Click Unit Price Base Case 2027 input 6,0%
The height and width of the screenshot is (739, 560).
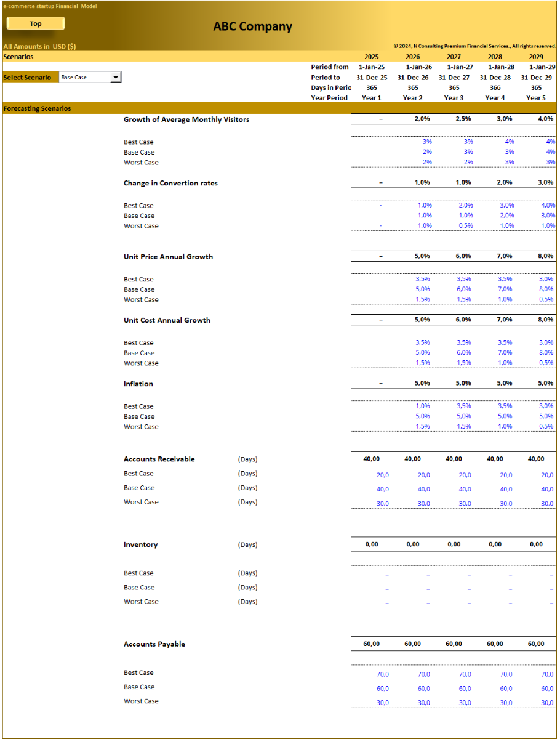click(x=464, y=289)
